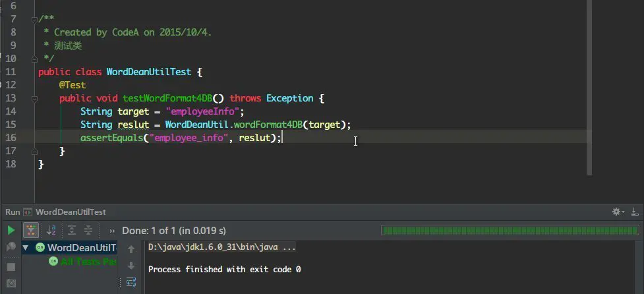Open Run panel gear settings menu

618,212
